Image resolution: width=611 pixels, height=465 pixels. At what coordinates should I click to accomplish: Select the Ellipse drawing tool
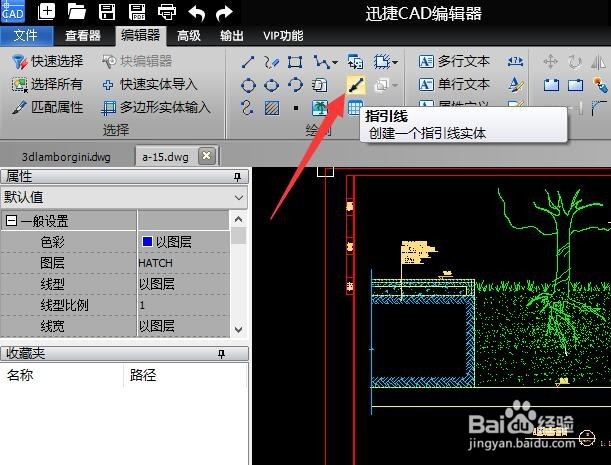272,85
